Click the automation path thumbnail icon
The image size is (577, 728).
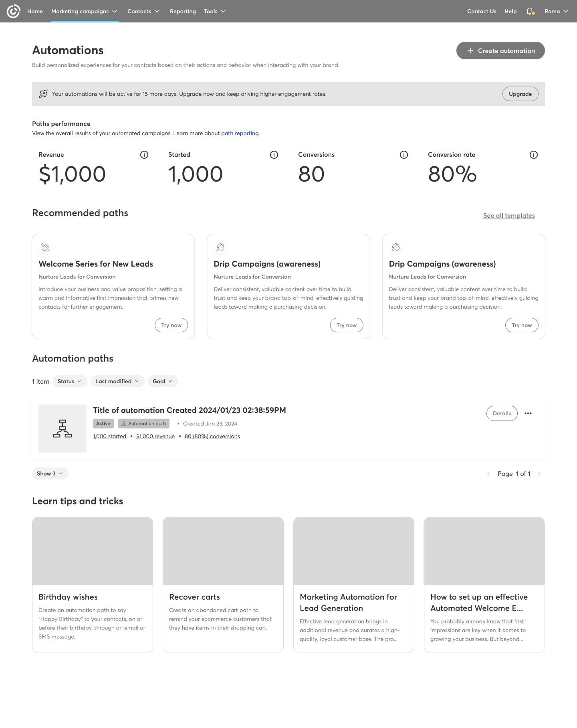(x=63, y=429)
